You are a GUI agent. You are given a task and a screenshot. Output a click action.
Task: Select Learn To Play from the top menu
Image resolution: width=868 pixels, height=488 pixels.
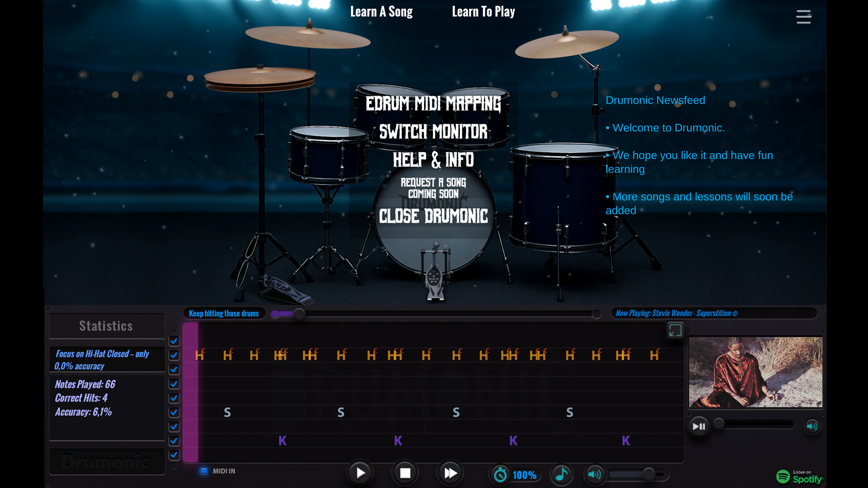(x=484, y=12)
